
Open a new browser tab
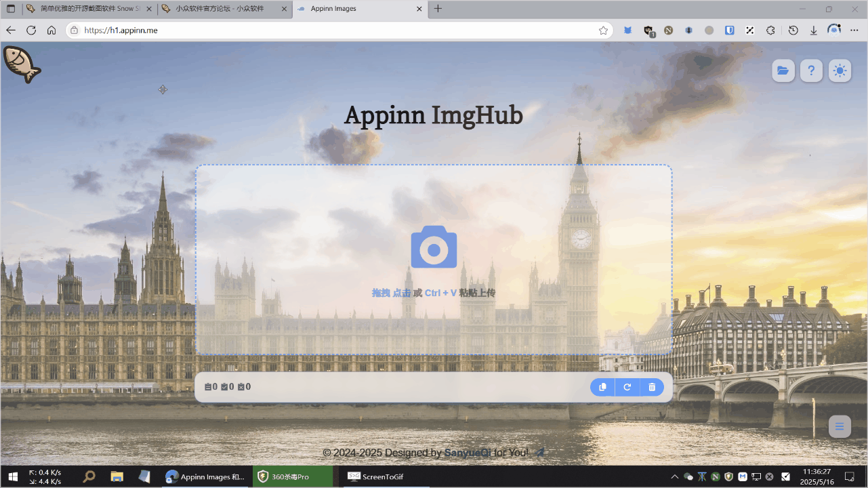pyautogui.click(x=438, y=9)
